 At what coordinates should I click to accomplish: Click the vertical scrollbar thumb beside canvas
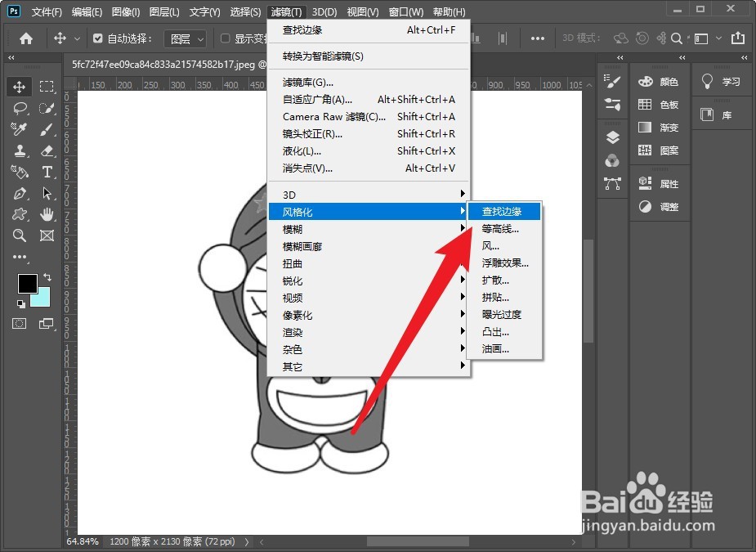tap(588, 291)
